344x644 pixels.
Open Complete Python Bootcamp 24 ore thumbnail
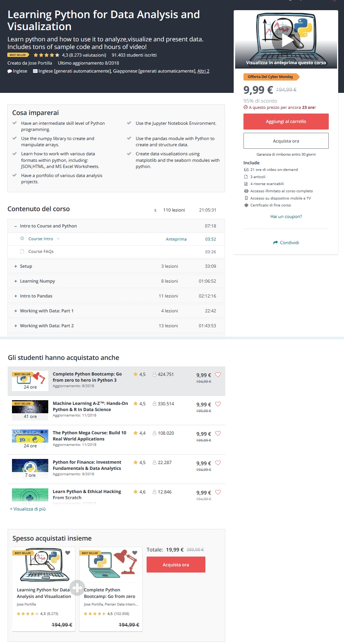point(30,381)
